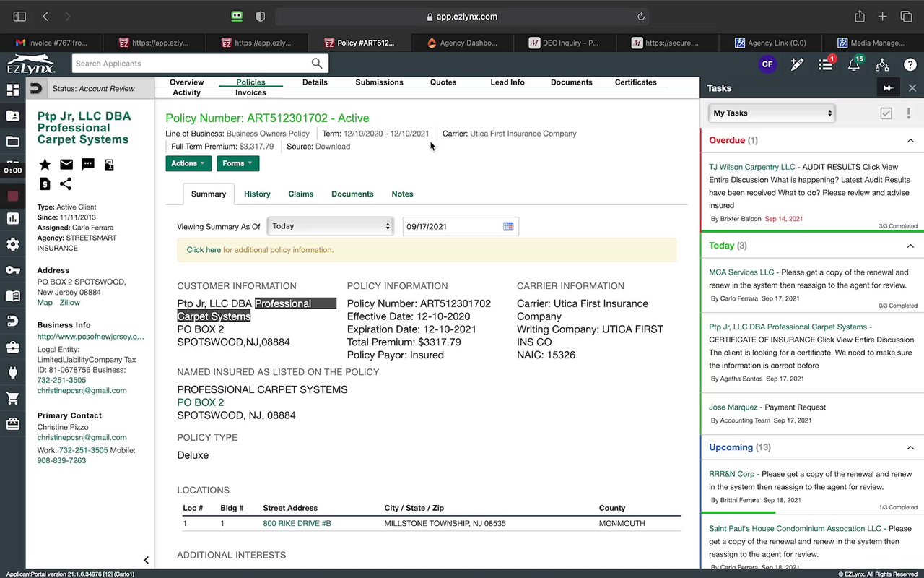The width and height of the screenshot is (924, 578).
Task: Open the Viewing Summary As Of Today dropdown
Action: click(331, 226)
